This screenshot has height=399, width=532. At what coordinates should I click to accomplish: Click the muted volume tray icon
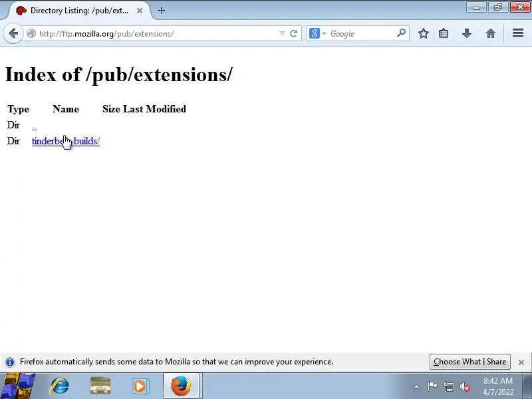464,386
